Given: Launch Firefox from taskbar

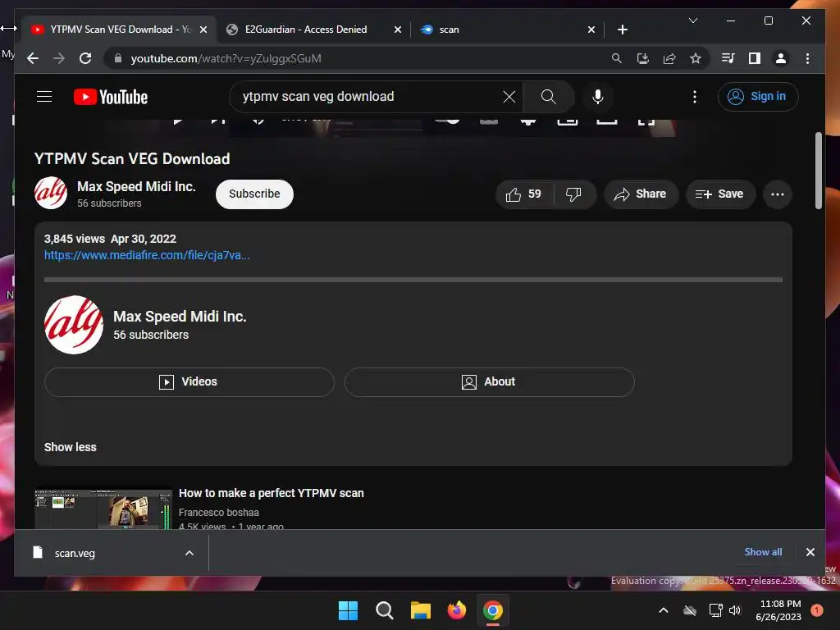Looking at the screenshot, I should [456, 610].
